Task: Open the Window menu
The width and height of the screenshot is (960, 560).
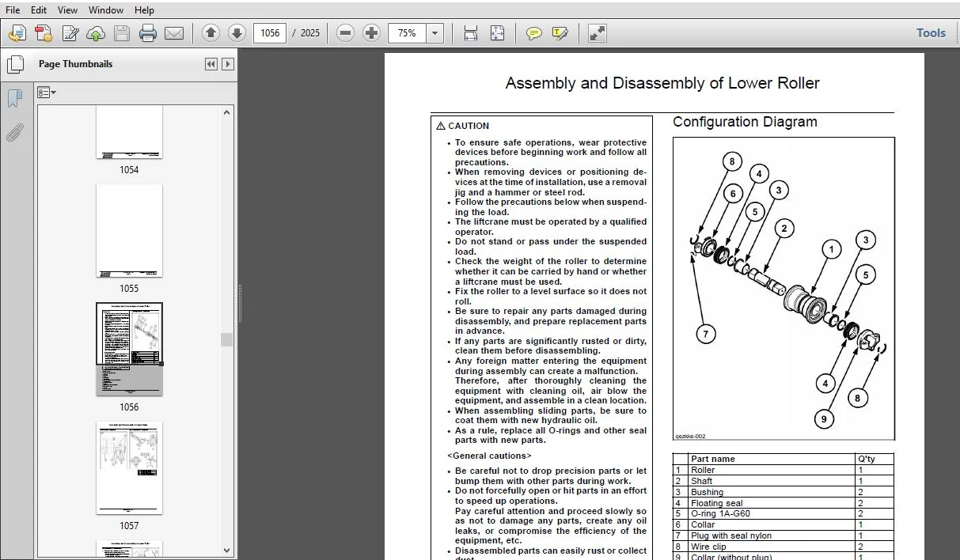Action: (105, 10)
